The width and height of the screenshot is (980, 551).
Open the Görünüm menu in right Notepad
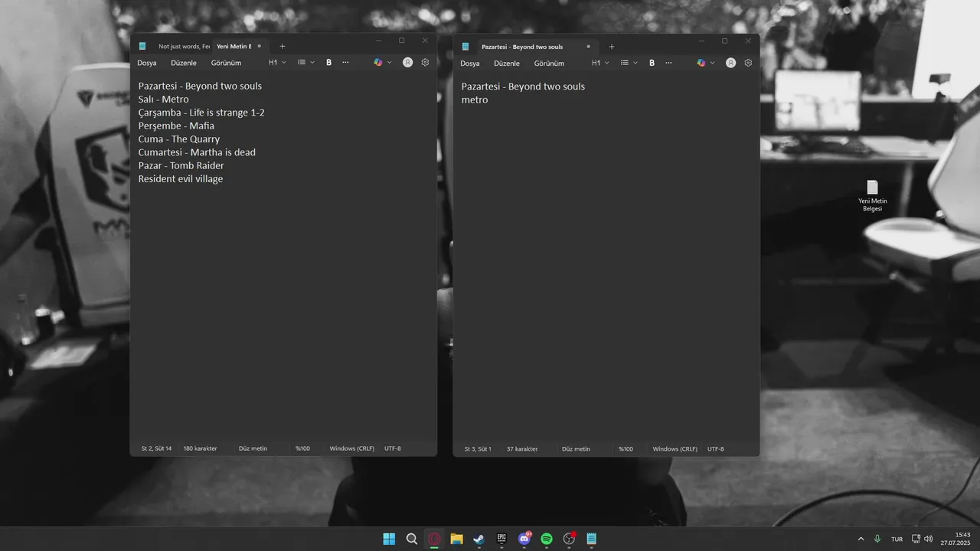click(x=549, y=63)
